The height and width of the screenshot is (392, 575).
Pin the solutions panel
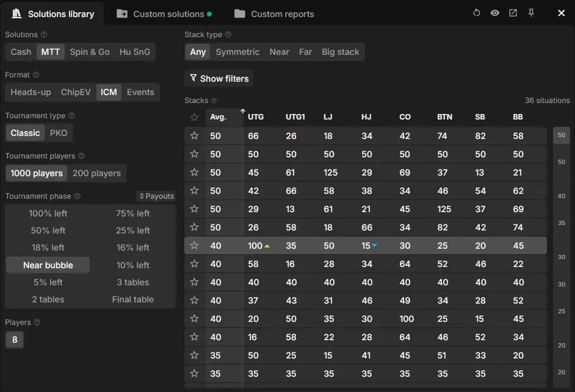click(530, 13)
